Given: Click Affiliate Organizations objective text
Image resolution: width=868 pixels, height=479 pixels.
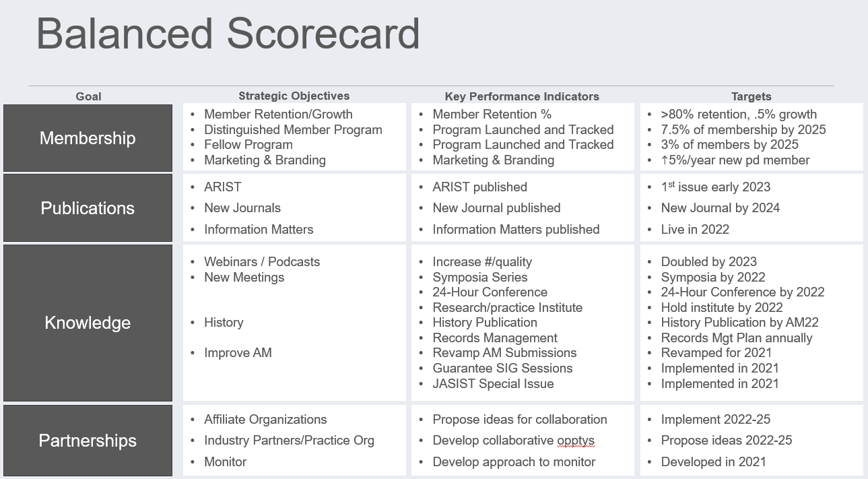Looking at the screenshot, I should click(265, 419).
